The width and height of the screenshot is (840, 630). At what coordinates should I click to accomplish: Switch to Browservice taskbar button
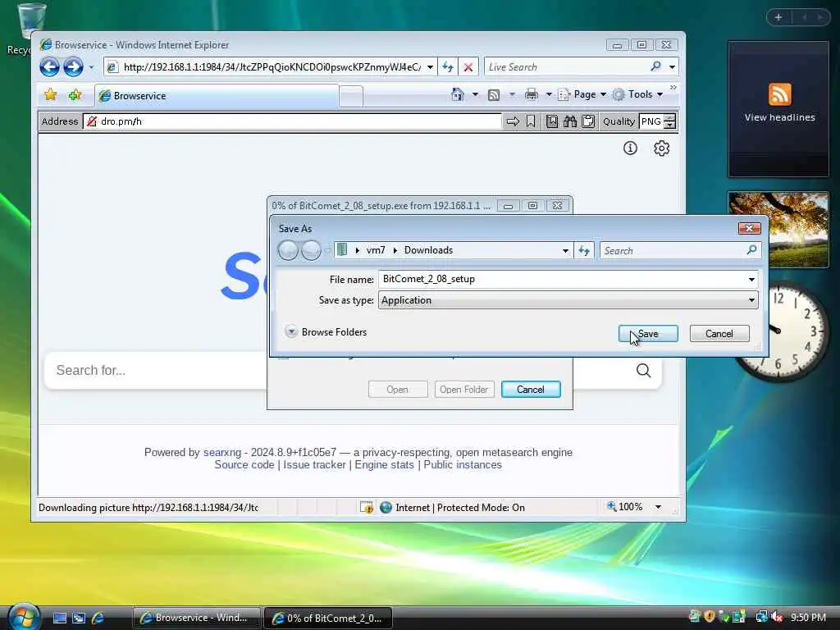point(197,618)
